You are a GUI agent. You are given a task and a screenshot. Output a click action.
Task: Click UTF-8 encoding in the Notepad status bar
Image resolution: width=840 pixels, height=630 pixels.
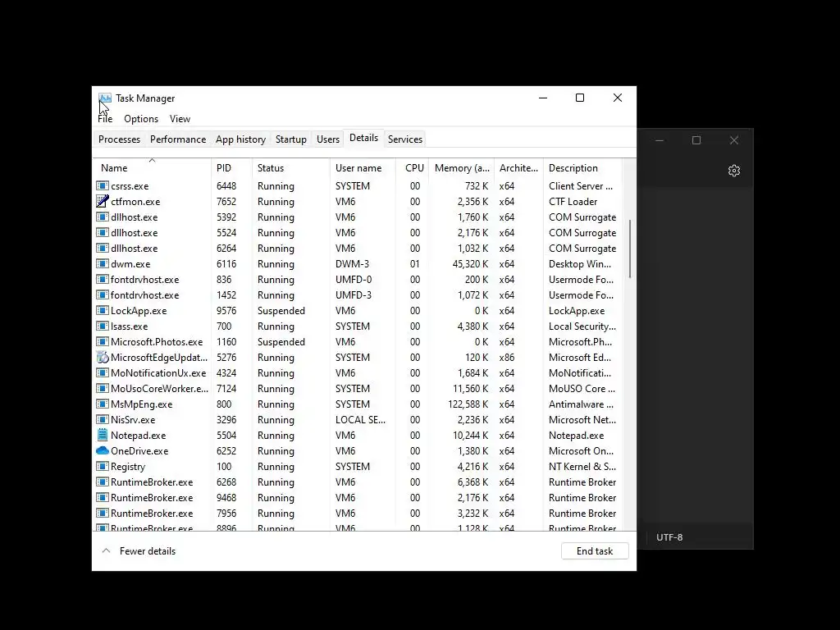[669, 536]
